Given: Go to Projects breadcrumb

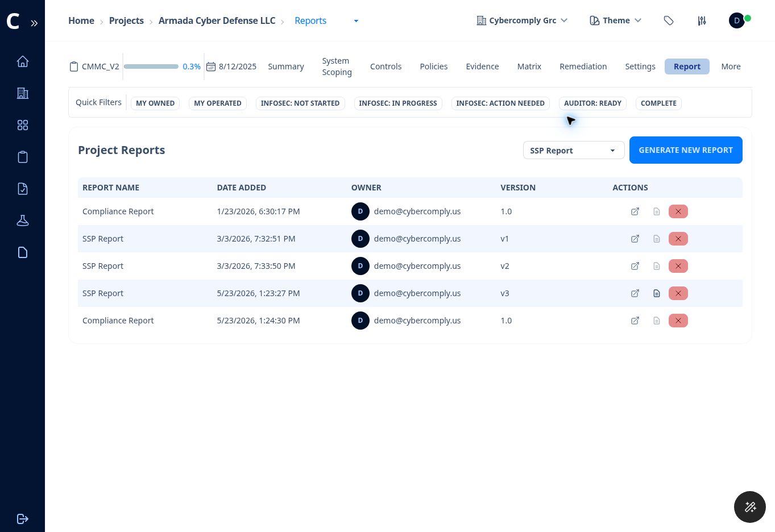Looking at the screenshot, I should [x=126, y=20].
